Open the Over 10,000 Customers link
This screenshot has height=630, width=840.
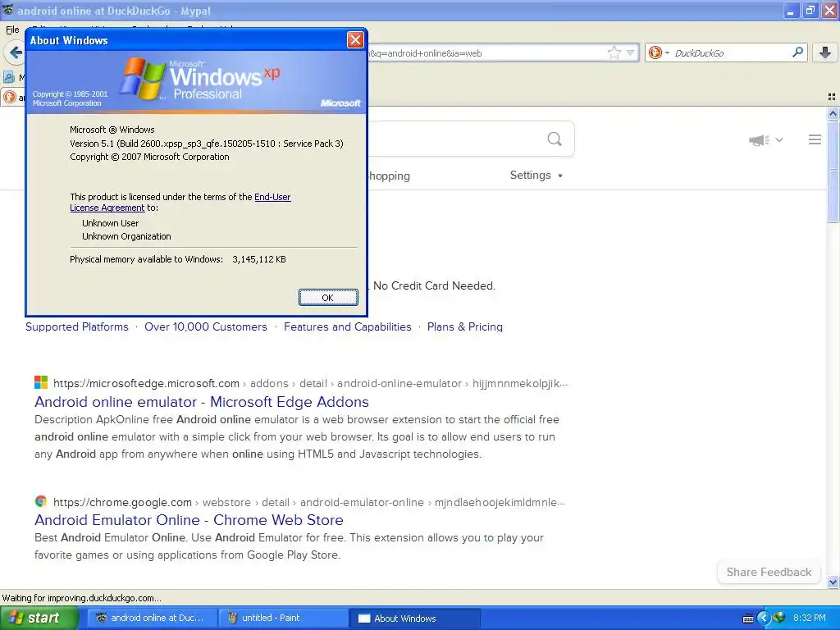[206, 326]
